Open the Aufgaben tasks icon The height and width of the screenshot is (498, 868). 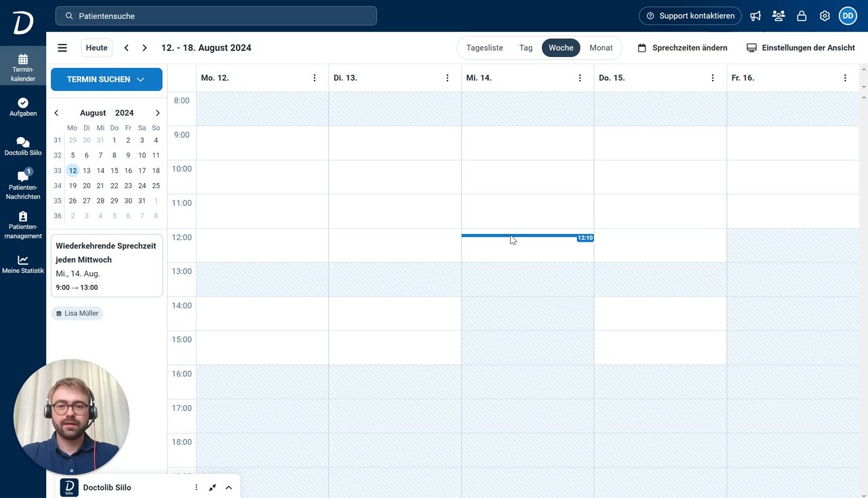pyautogui.click(x=23, y=107)
